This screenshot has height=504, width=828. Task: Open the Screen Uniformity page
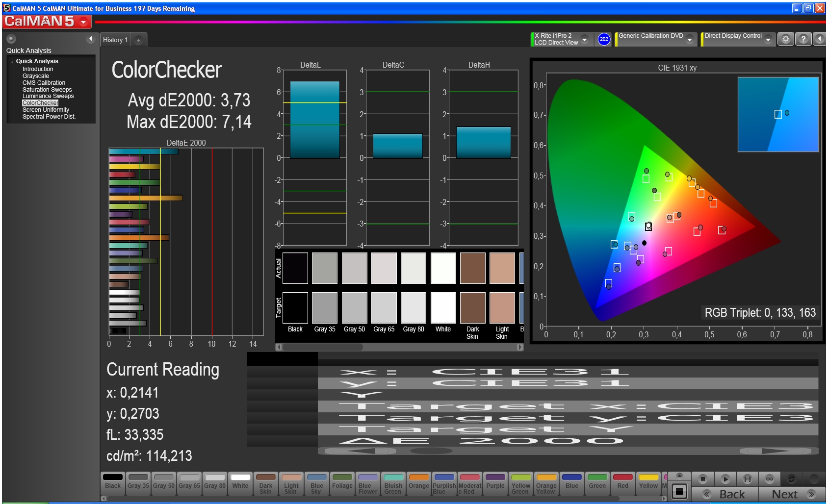pyautogui.click(x=46, y=110)
